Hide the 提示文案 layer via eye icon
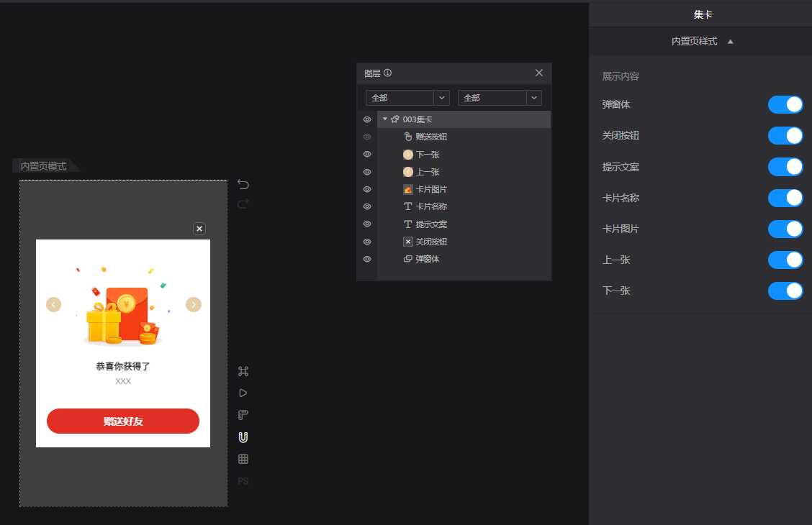 point(367,224)
